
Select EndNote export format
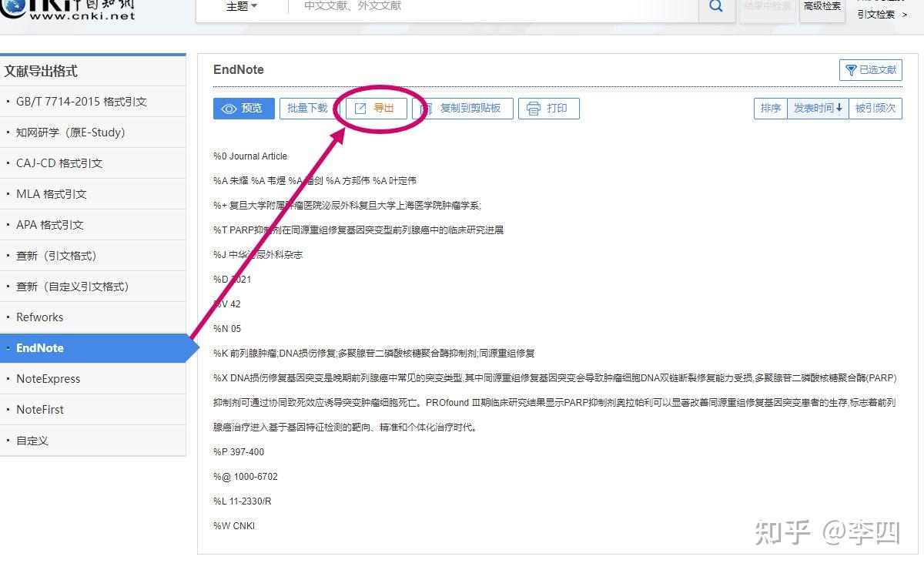(92, 348)
